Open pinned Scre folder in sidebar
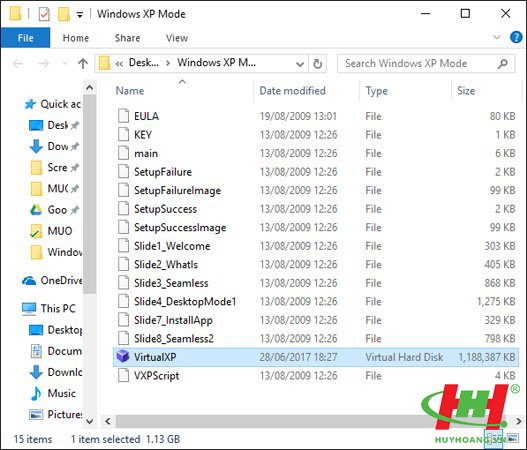527x450 pixels. [54, 167]
